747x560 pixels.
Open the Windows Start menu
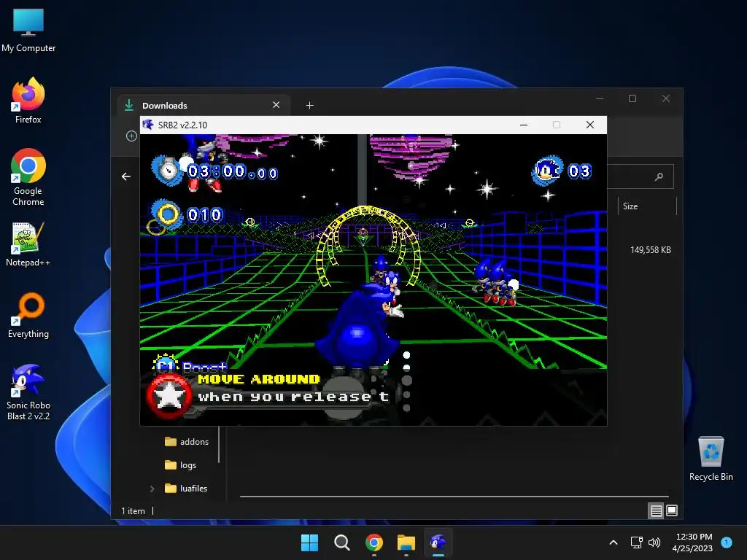point(309,542)
